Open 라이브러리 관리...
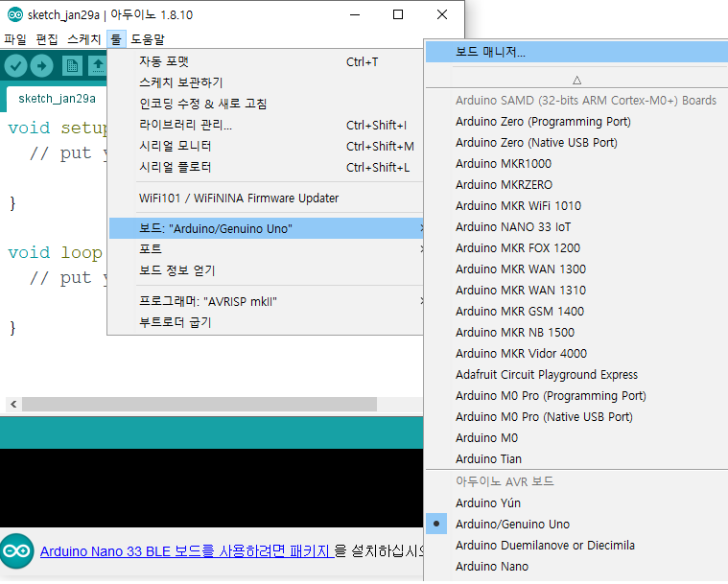 266,125
